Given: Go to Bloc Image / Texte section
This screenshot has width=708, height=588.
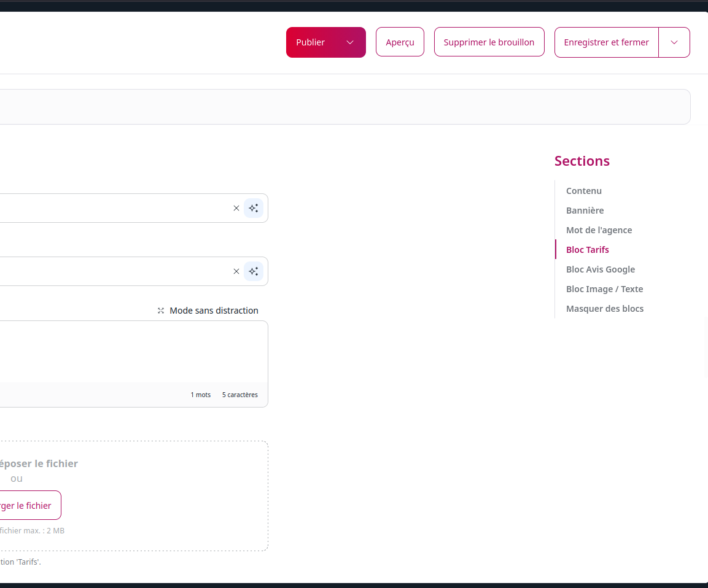Looking at the screenshot, I should [x=605, y=289].
